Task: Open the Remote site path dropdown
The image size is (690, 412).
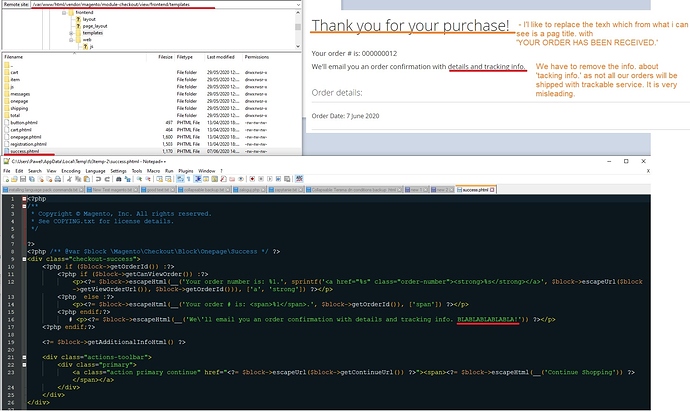Action: coord(298,4)
